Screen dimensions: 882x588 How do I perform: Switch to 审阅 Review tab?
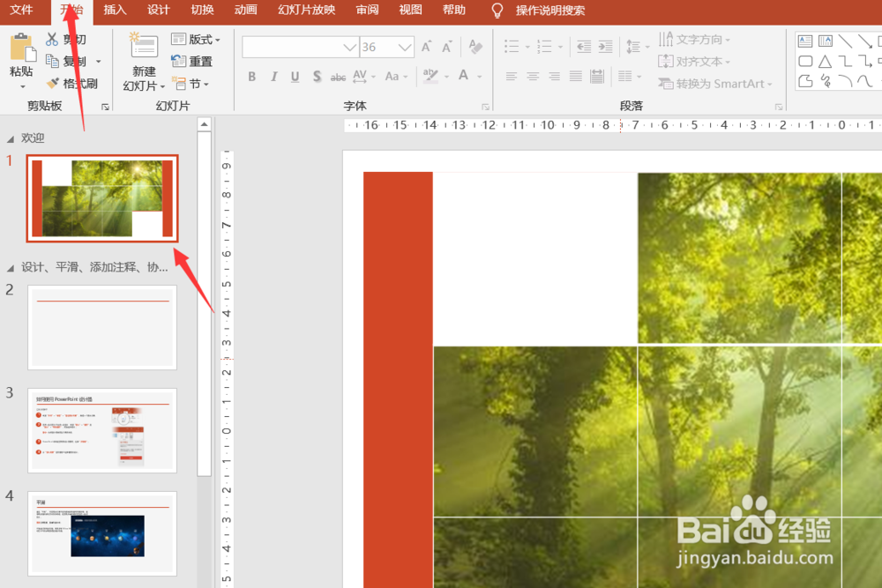tap(367, 10)
